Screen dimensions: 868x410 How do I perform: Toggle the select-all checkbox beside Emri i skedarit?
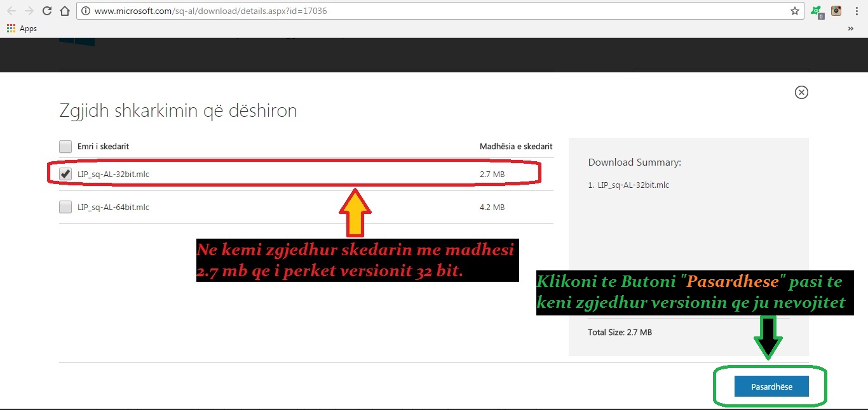coord(65,147)
